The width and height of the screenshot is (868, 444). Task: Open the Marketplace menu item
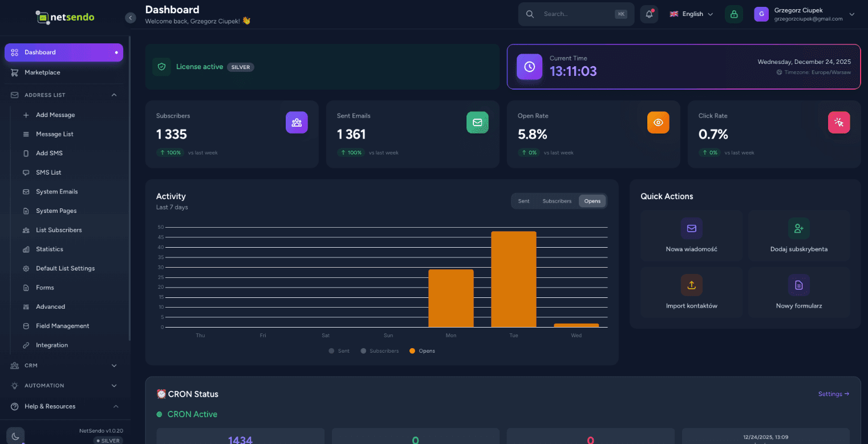tap(42, 72)
